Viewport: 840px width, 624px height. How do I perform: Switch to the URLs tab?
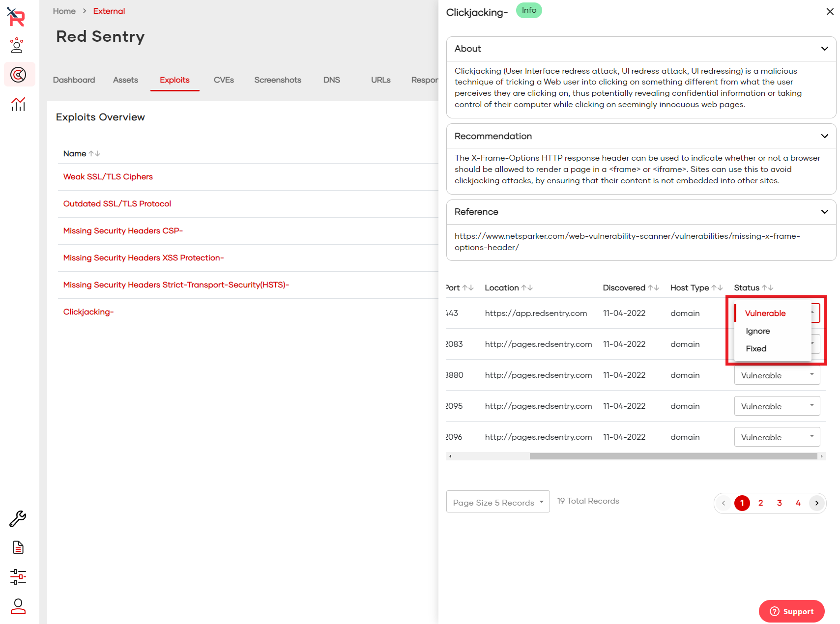point(381,80)
